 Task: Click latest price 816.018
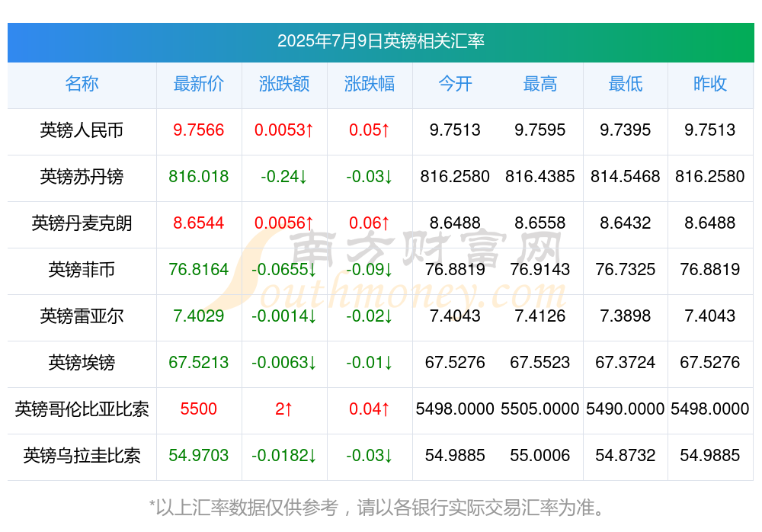point(199,177)
